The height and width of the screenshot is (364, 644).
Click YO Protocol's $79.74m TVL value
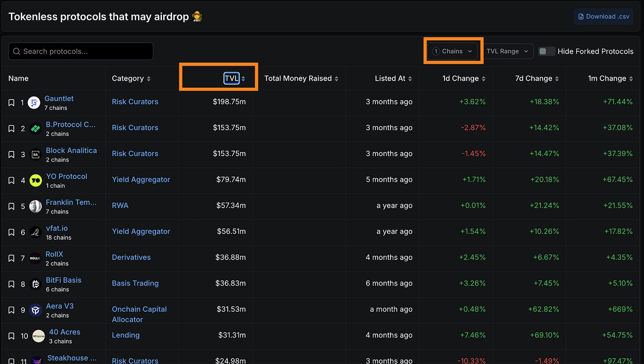click(x=231, y=179)
